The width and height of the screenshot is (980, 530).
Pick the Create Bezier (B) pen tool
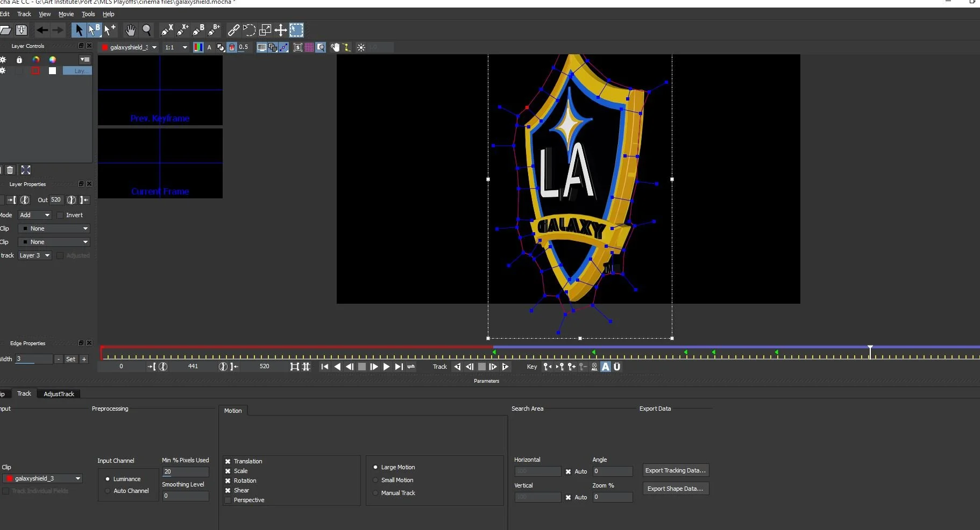[x=198, y=30]
